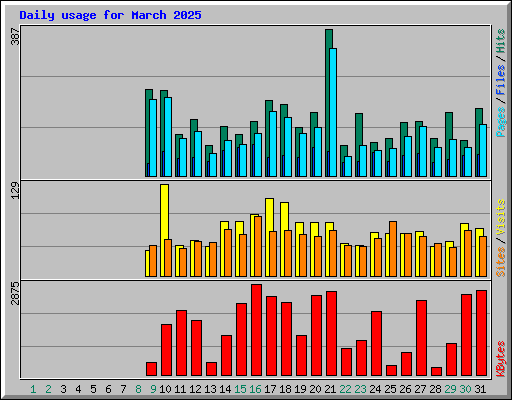Click the 'Hits' legend label
Screen dimensions: 512x400
(501, 41)
